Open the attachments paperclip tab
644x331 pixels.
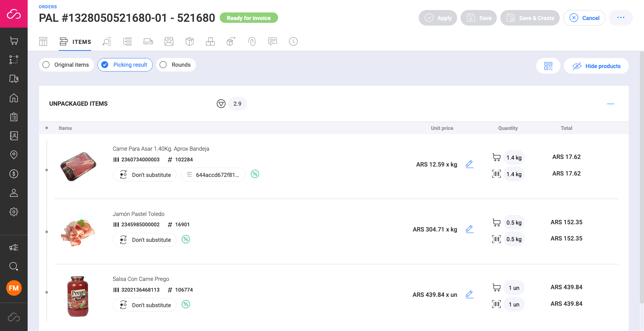click(252, 41)
